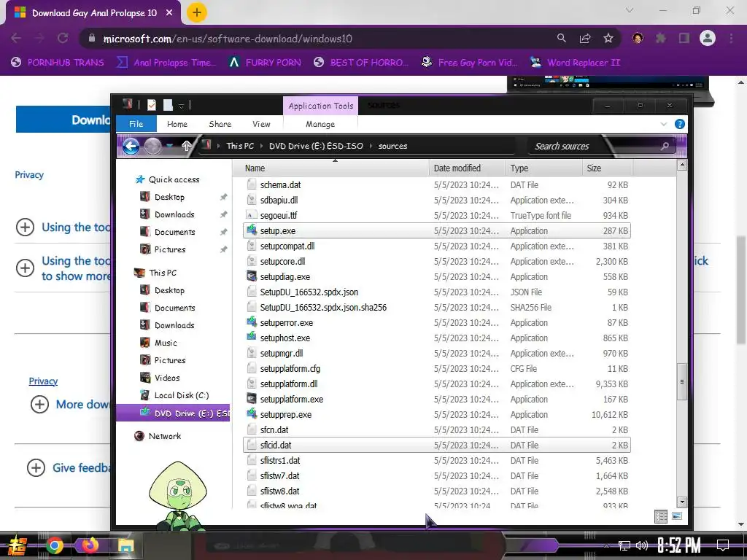Select setupdiag.exe file icon
Viewport: 747px width, 560px height.
point(252,276)
